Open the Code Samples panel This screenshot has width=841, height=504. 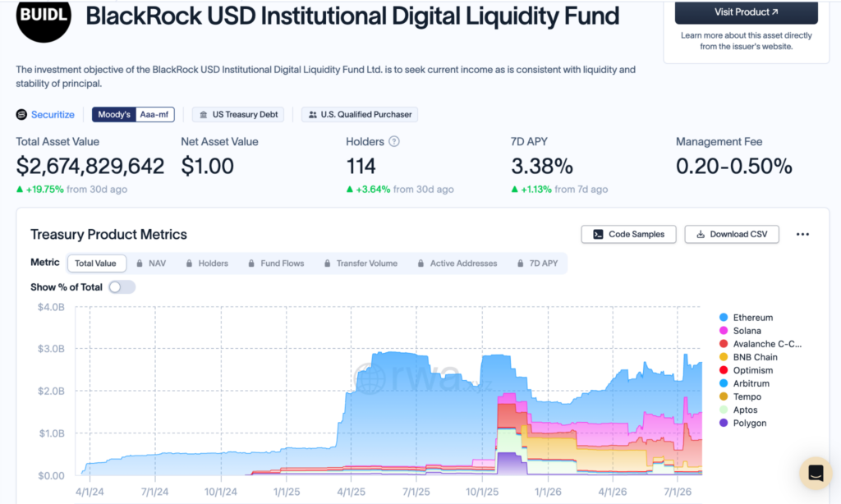coord(628,234)
